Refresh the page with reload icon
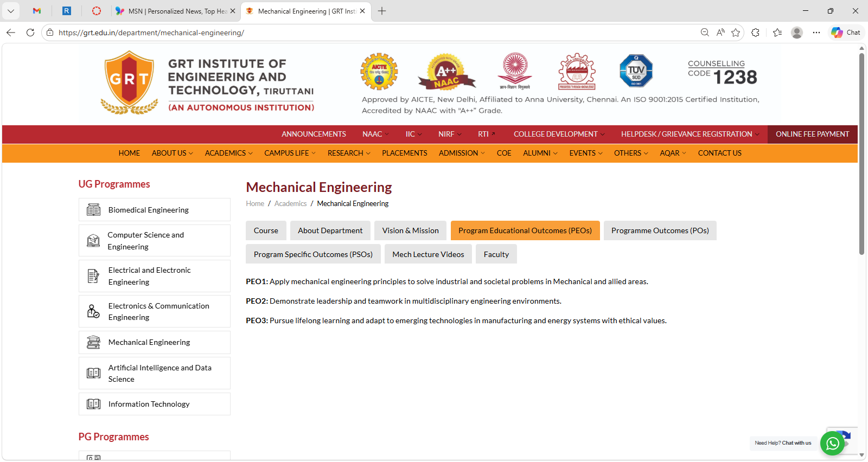Viewport: 868px width, 462px height. pyautogui.click(x=30, y=33)
